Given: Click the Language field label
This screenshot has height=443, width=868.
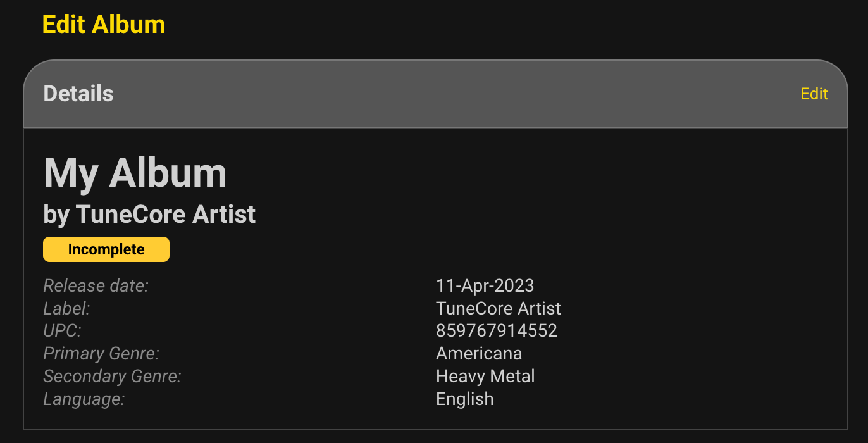Looking at the screenshot, I should pyautogui.click(x=84, y=399).
